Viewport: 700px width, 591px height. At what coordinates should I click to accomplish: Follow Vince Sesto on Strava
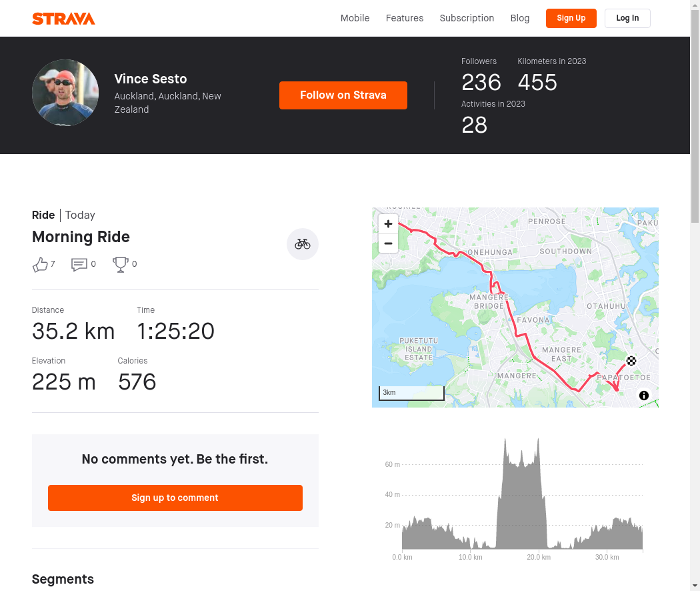pyautogui.click(x=343, y=95)
